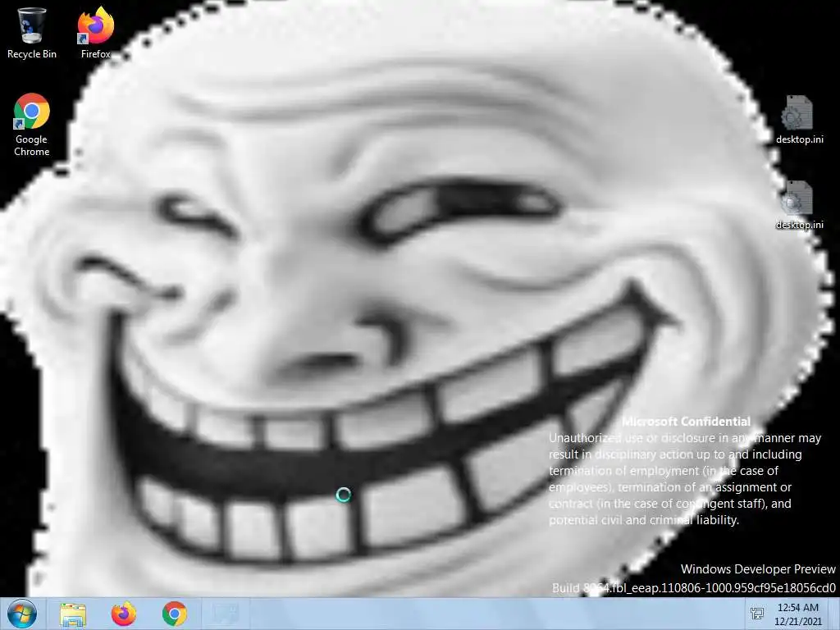Select the upper desktop.ini file icon
Image resolution: width=840 pixels, height=630 pixels.
coord(799,120)
